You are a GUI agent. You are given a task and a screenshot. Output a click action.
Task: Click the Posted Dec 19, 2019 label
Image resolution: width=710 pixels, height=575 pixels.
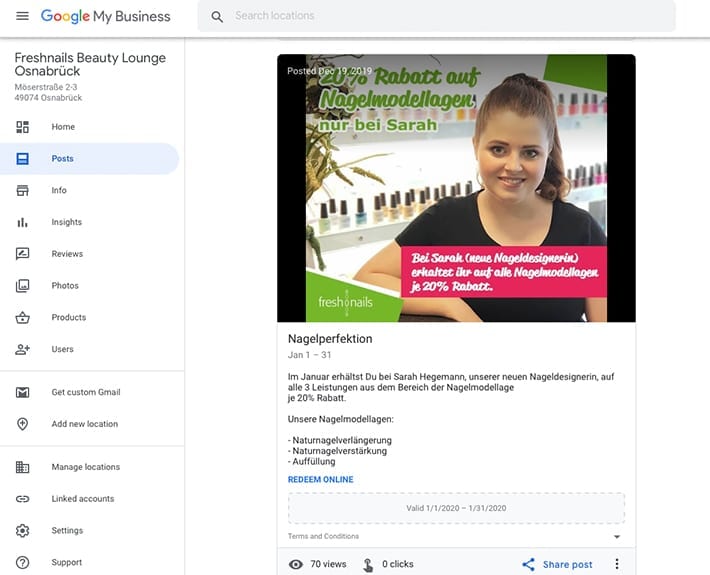[x=330, y=71]
